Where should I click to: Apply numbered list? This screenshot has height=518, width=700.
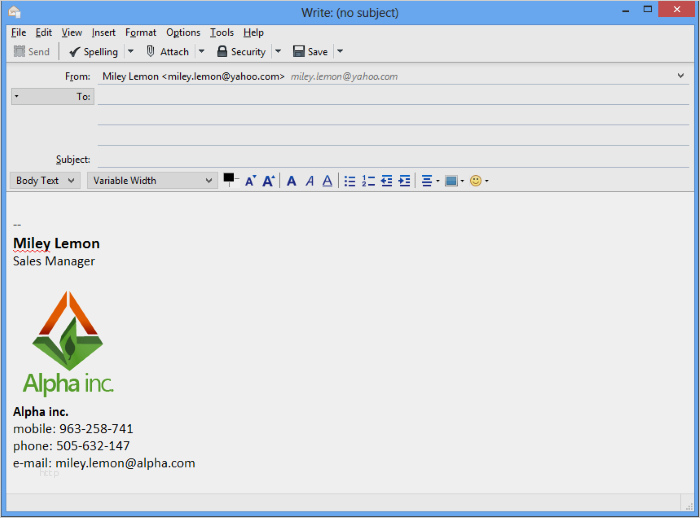click(x=368, y=181)
